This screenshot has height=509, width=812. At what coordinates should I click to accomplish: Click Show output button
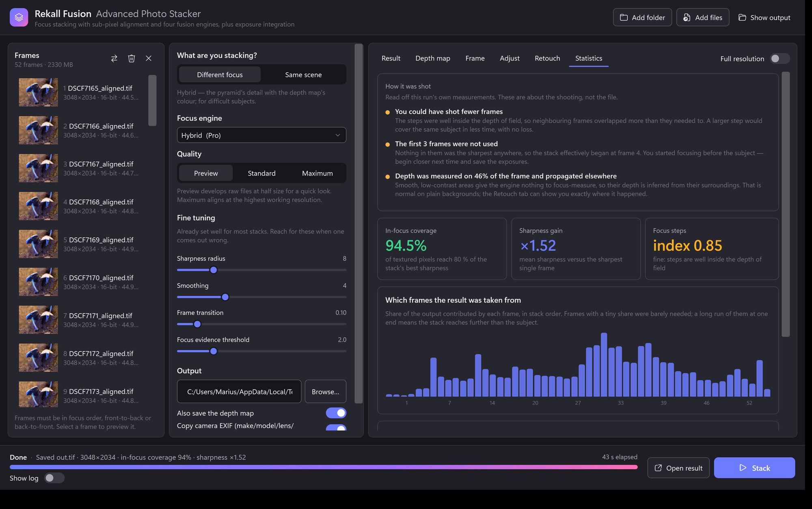click(764, 17)
